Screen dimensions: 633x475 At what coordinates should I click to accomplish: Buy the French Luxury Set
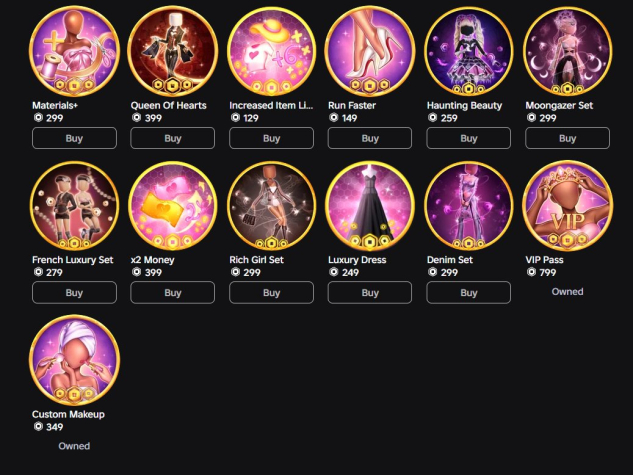pos(74,292)
